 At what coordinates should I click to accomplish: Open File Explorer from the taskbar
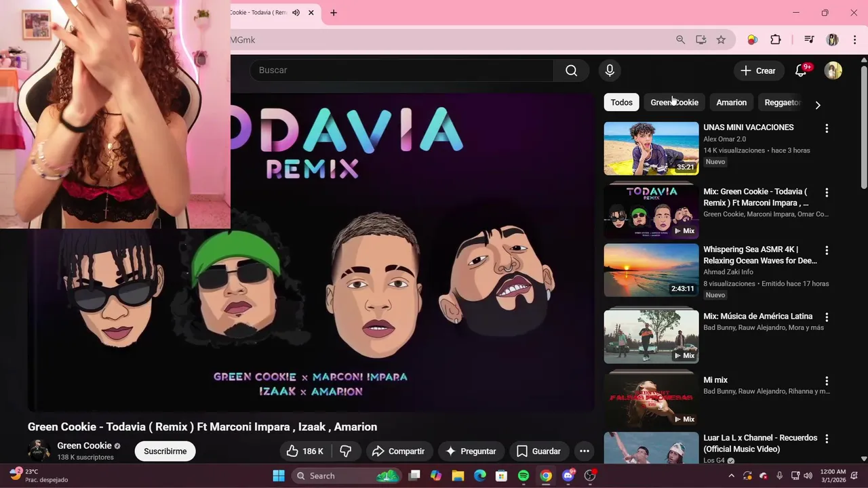tap(458, 476)
